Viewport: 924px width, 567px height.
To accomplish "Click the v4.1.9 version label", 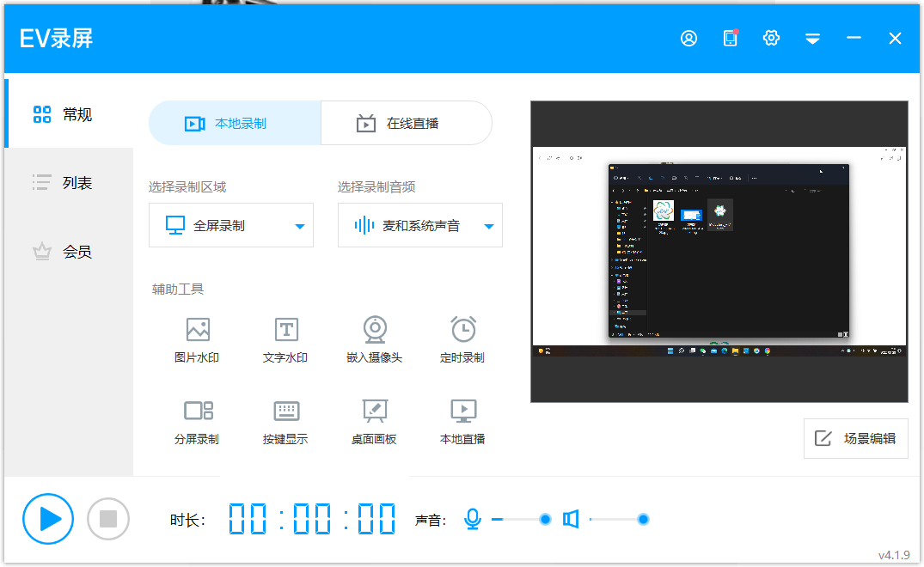I will coord(894,555).
